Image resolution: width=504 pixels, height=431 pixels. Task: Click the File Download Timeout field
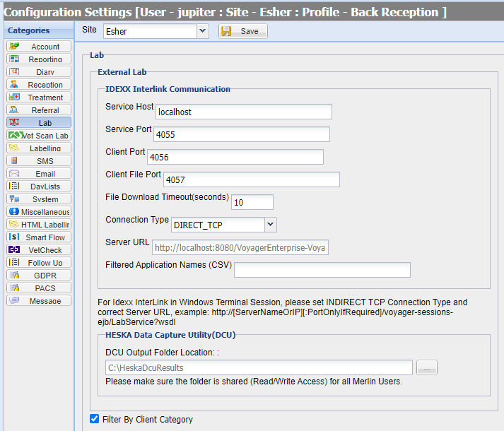tap(252, 202)
